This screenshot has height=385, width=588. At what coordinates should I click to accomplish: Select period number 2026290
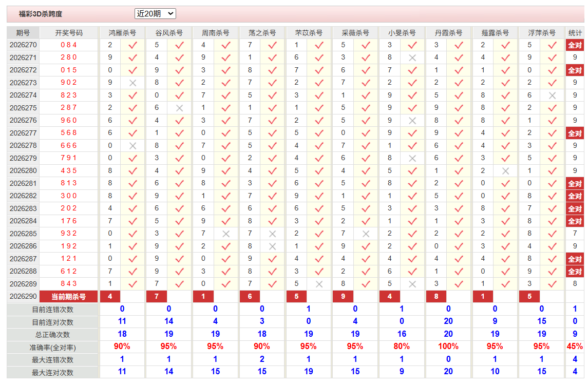tap(23, 297)
